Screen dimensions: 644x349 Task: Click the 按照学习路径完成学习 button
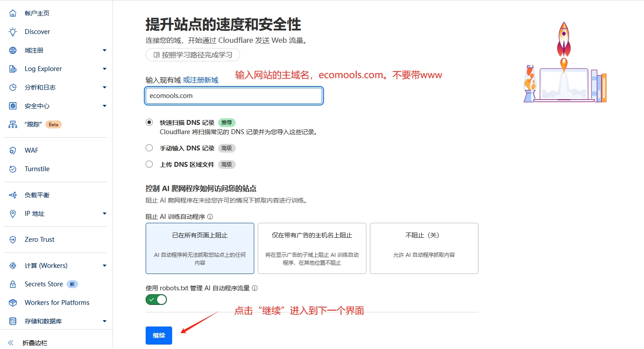tap(193, 55)
